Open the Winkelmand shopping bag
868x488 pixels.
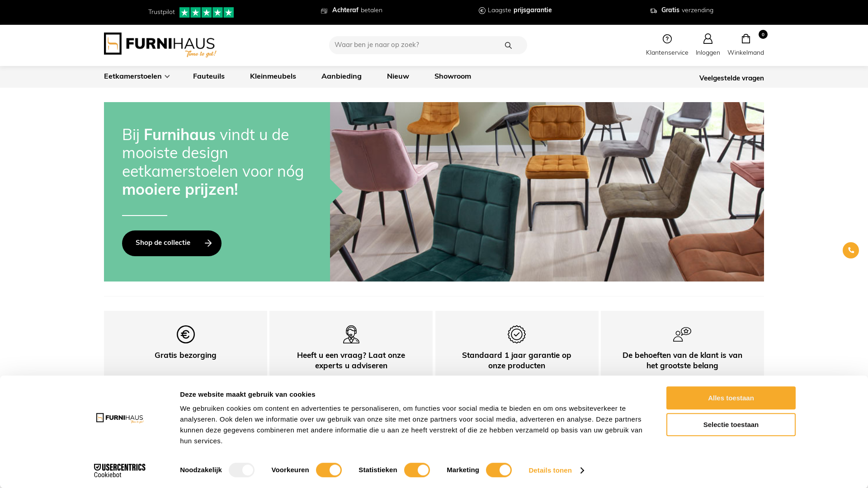[x=745, y=39]
